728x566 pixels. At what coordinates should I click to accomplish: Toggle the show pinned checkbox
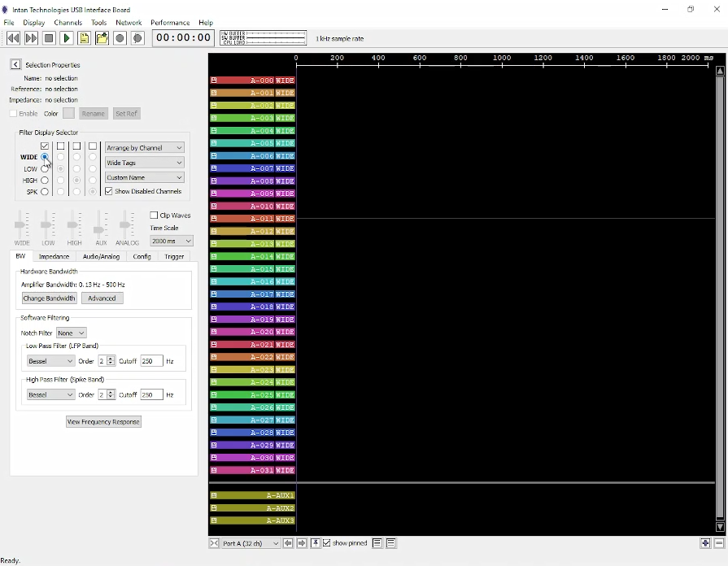click(327, 543)
